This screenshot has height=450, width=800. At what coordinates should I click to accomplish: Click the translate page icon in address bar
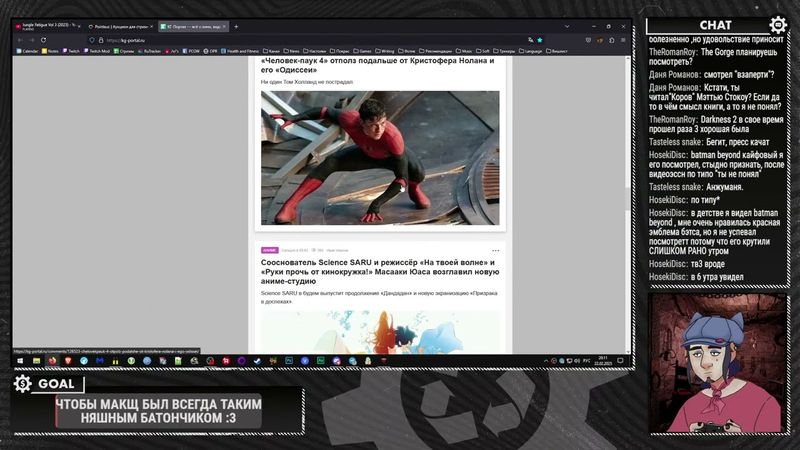[531, 40]
